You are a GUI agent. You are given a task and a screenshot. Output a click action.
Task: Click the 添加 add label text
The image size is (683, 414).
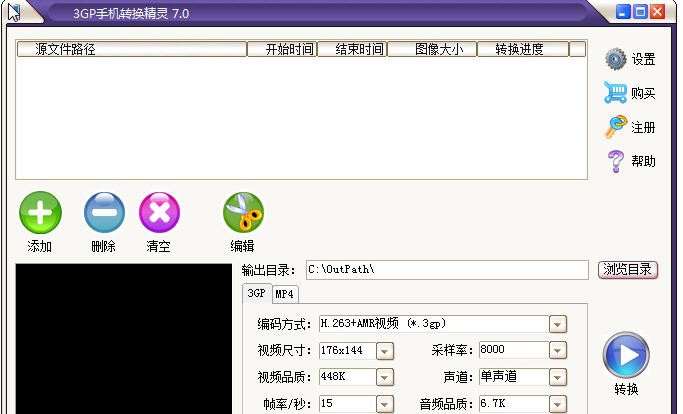[x=40, y=246]
